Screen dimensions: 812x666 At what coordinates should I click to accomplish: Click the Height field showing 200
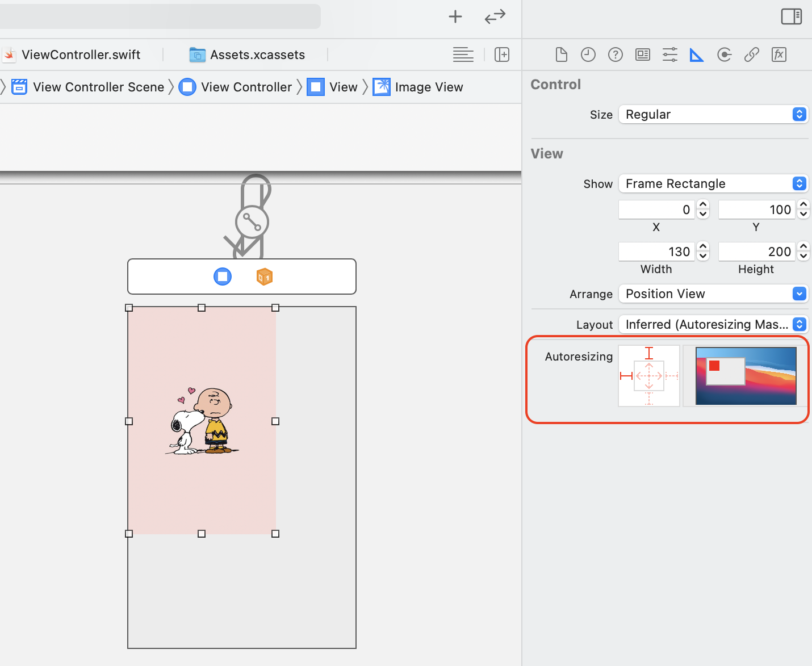(x=756, y=252)
